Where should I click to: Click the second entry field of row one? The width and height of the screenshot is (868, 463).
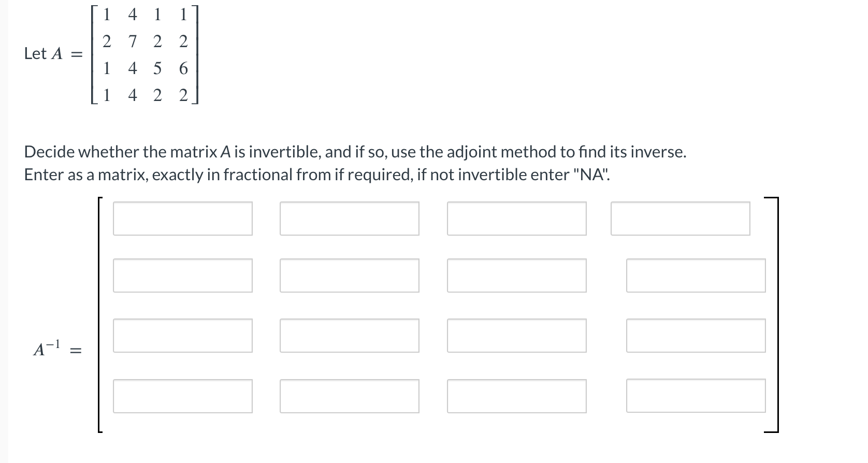[350, 219]
